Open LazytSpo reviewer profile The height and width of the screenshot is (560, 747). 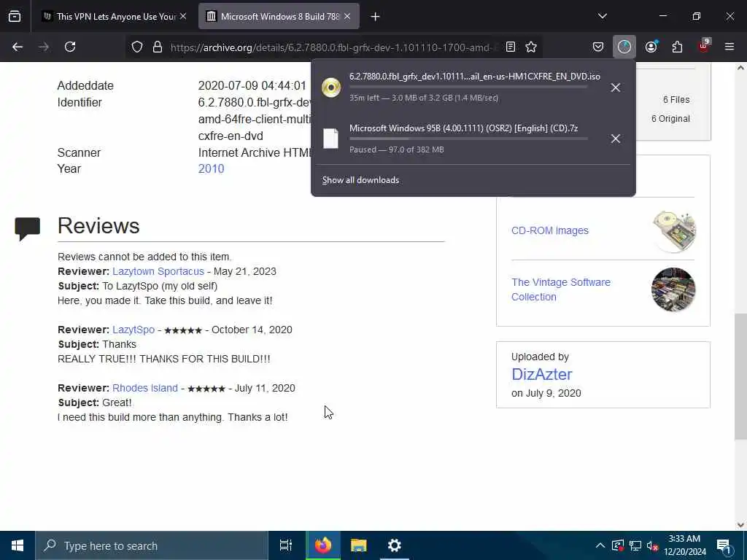point(133,330)
